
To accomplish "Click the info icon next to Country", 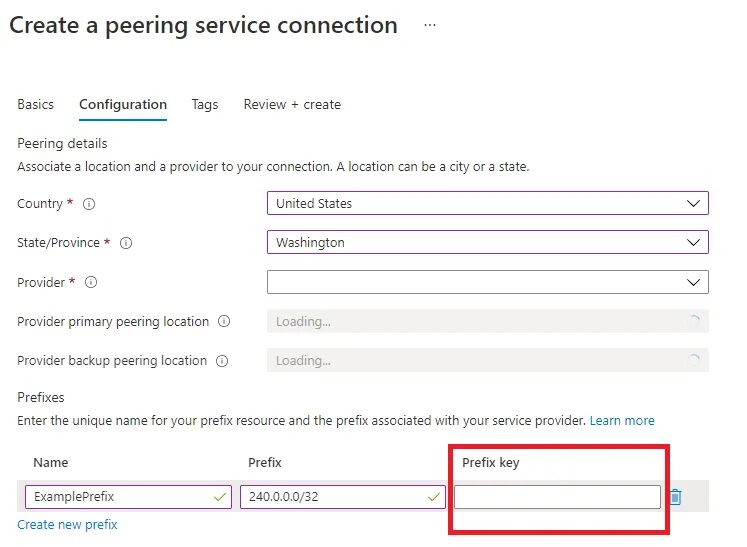I will (89, 204).
